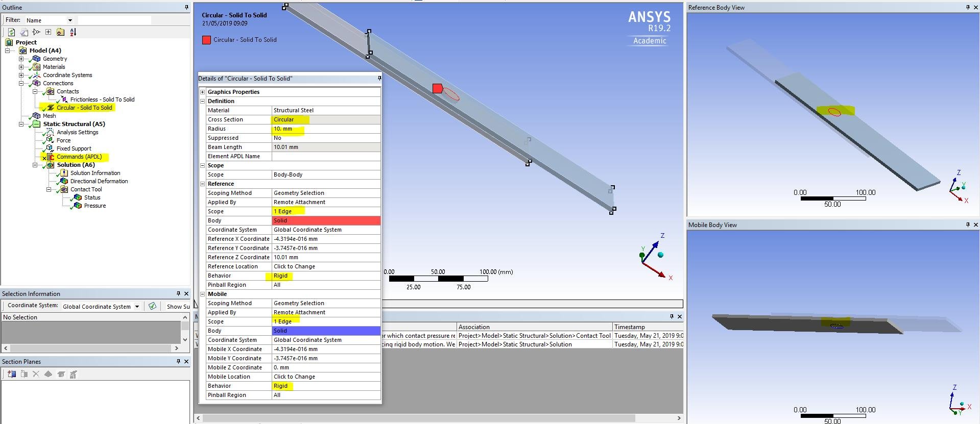Collapse the Definition section in Details
This screenshot has width=980, height=424.
pyautogui.click(x=203, y=101)
